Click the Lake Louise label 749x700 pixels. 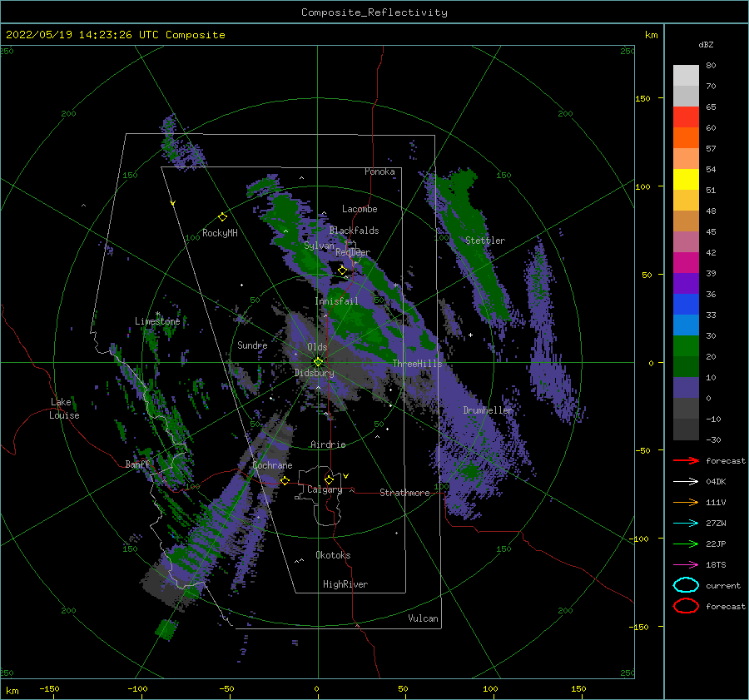(x=64, y=409)
